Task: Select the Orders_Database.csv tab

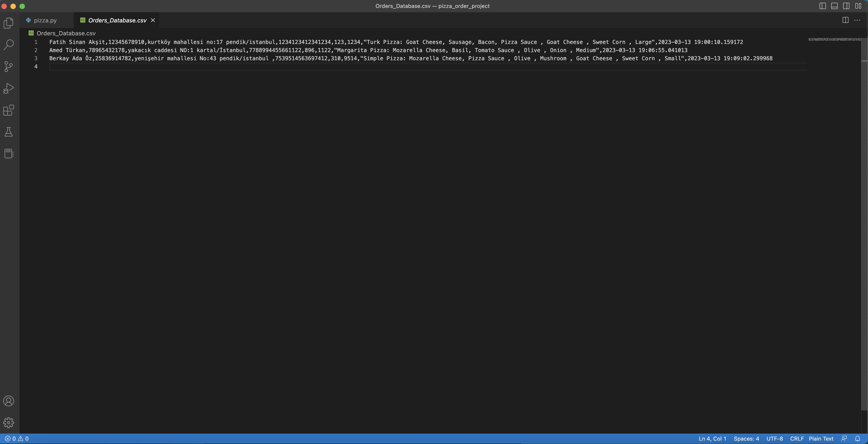Action: pos(117,20)
